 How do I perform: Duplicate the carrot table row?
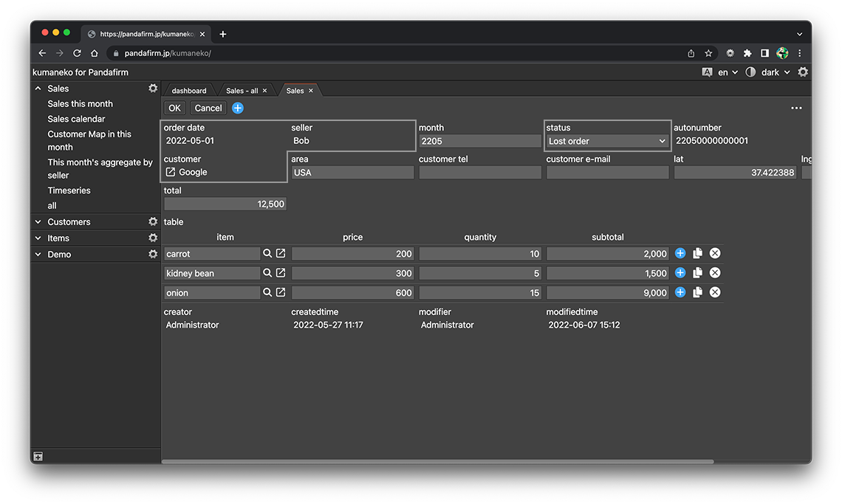[x=697, y=252]
